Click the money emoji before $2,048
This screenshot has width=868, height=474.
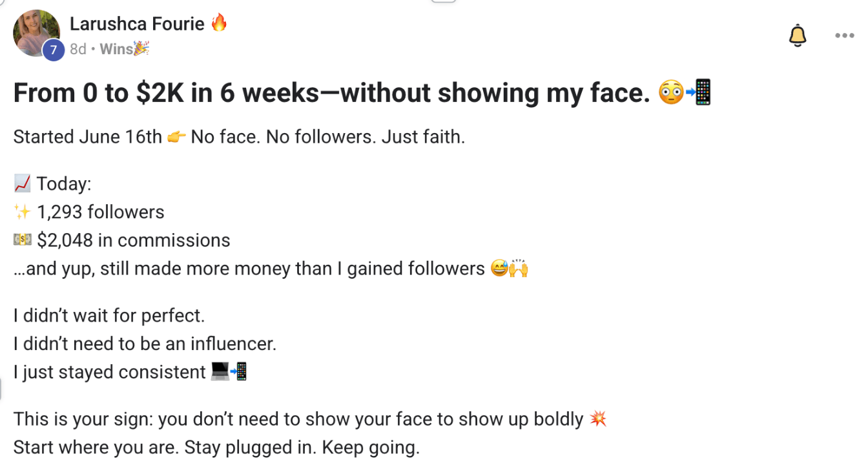[x=22, y=240]
